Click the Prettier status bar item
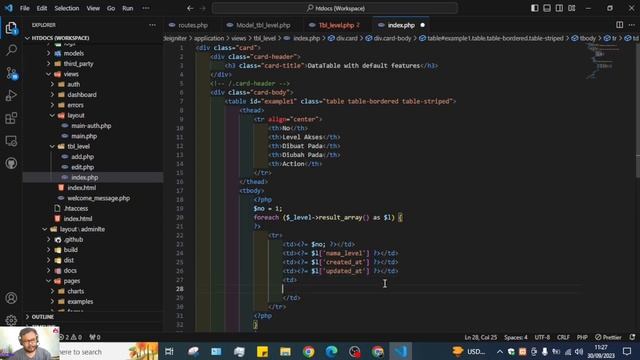The image size is (640, 360). click(x=608, y=337)
